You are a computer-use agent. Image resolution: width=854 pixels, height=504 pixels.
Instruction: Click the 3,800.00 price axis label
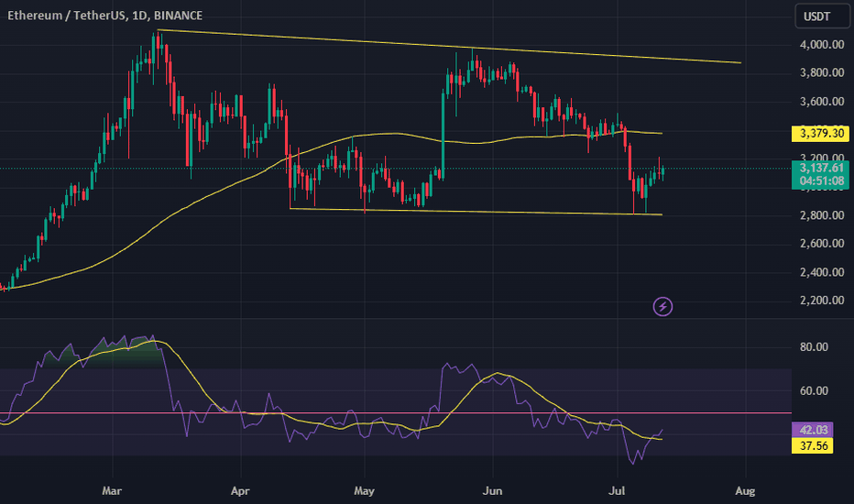(822, 73)
